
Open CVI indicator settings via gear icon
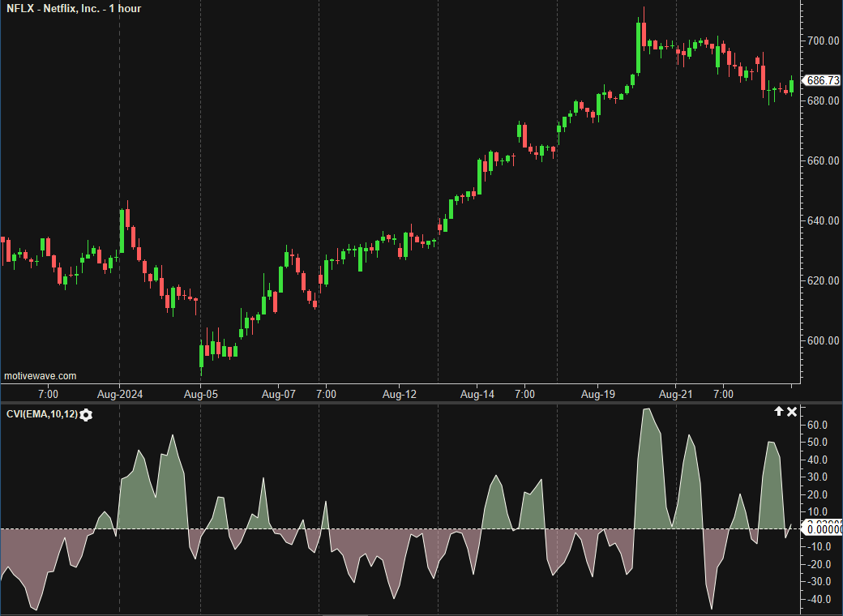pos(86,415)
